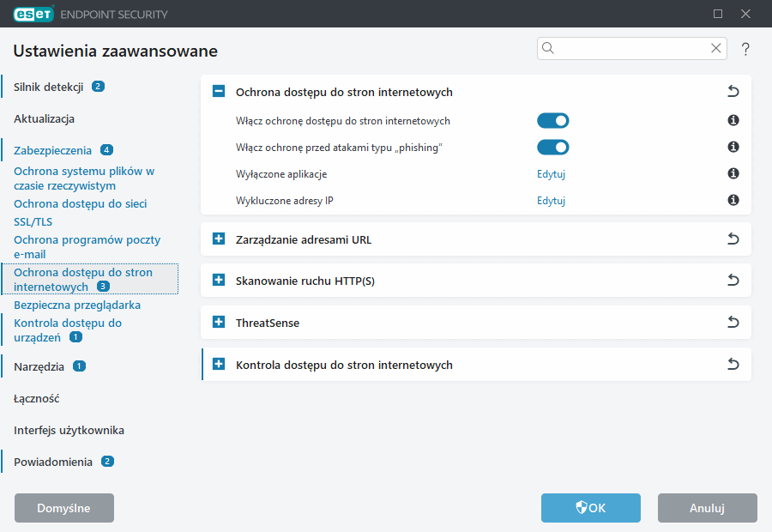Click info icon beside phishing protection toggle
This screenshot has width=772, height=532.
733,148
